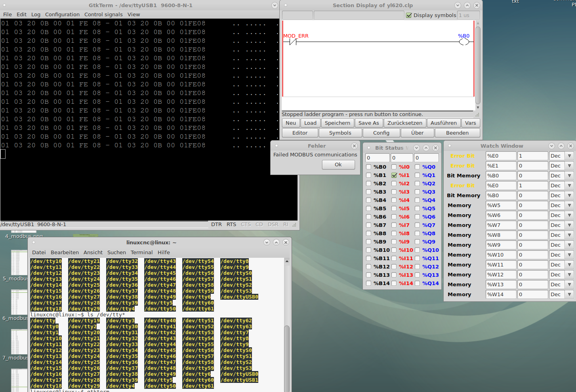Viewport: 576px width, 392px height.
Task: Click the Ausführen button
Action: pyautogui.click(x=444, y=123)
